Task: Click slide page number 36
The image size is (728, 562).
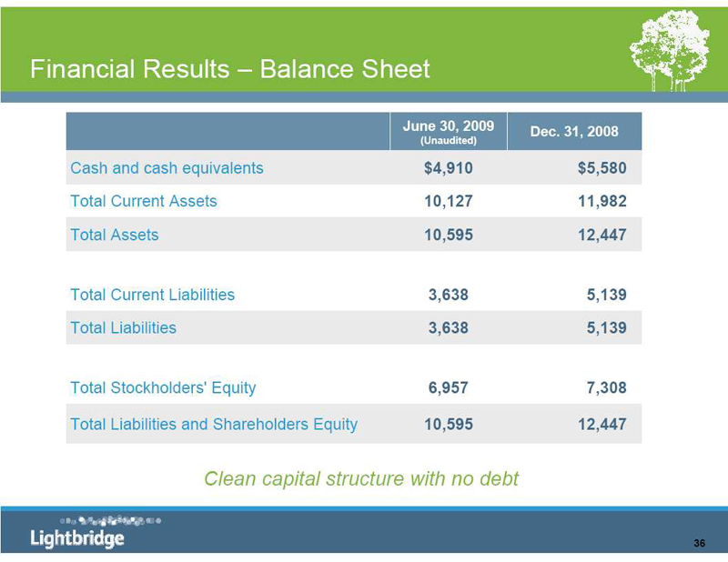Action: coord(699,543)
